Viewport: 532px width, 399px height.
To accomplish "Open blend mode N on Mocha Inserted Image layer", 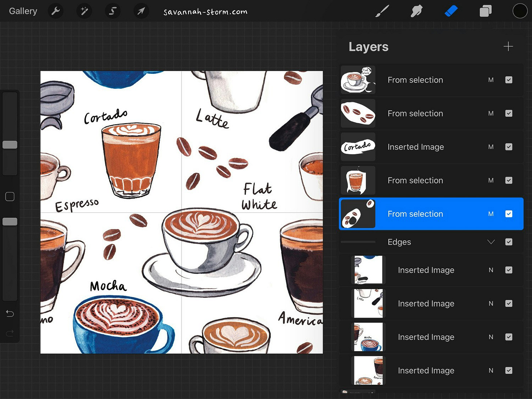I will tap(491, 337).
